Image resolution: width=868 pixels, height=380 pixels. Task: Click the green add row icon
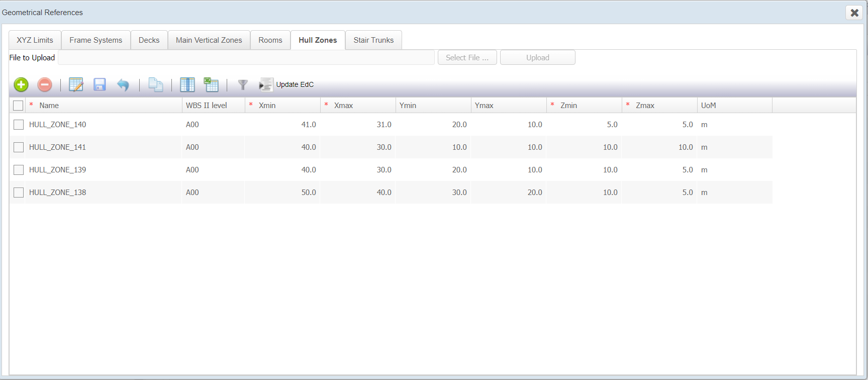coord(21,84)
